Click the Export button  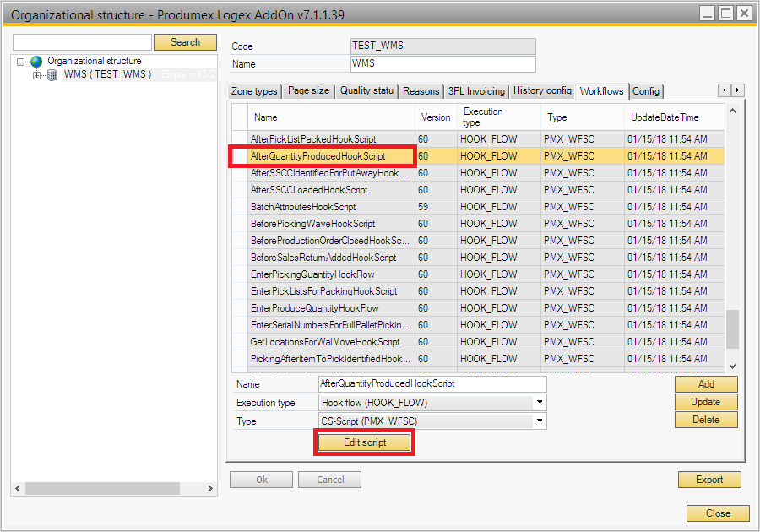[x=709, y=480]
